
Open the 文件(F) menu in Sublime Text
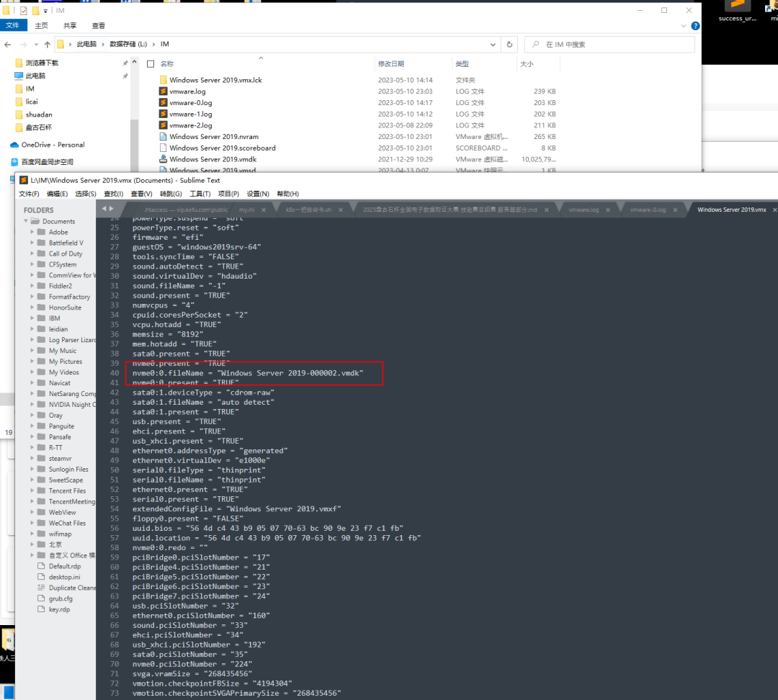(29, 194)
